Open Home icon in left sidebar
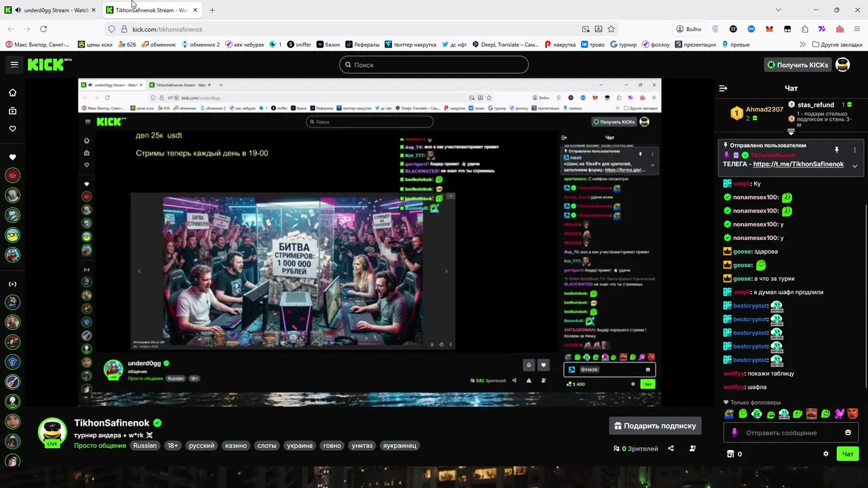 [12, 93]
